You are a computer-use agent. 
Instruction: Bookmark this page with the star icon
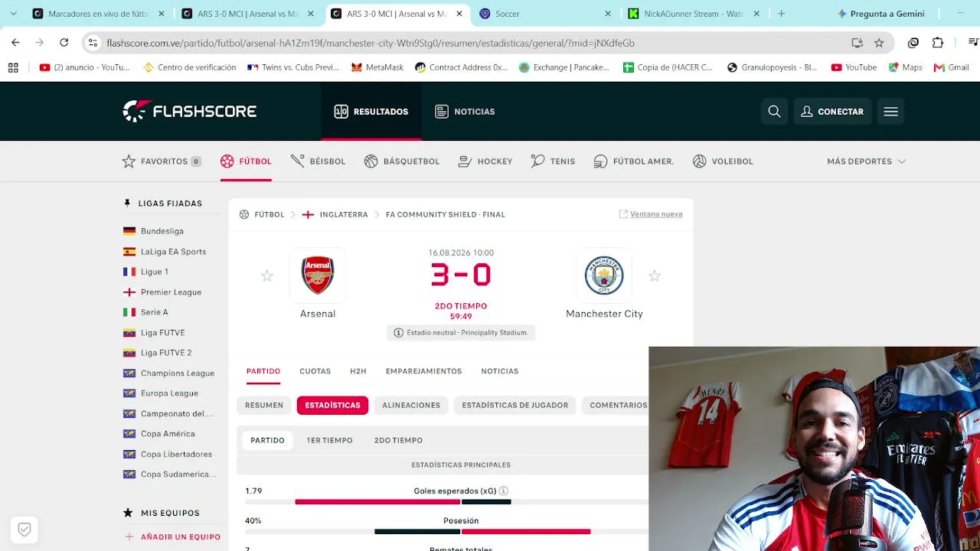(879, 43)
